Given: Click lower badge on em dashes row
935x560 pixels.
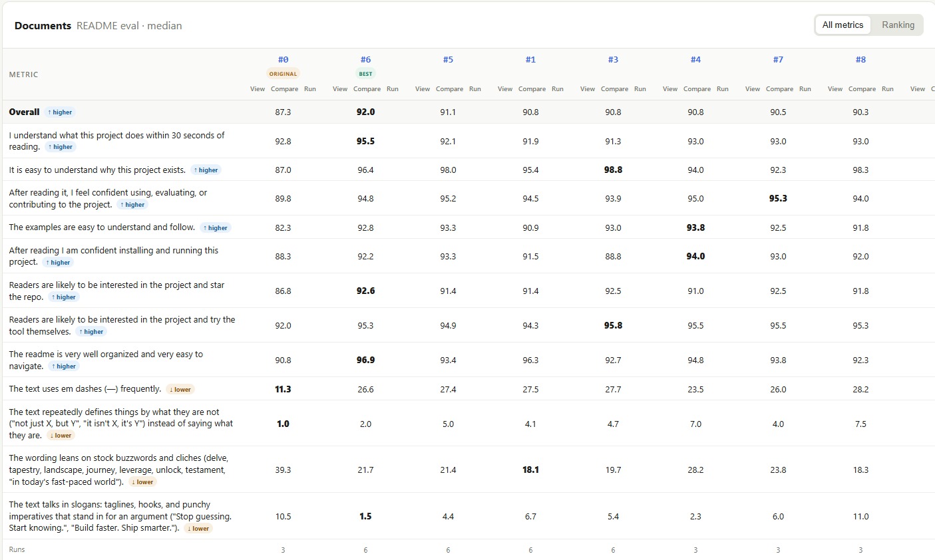Looking at the screenshot, I should [x=180, y=390].
